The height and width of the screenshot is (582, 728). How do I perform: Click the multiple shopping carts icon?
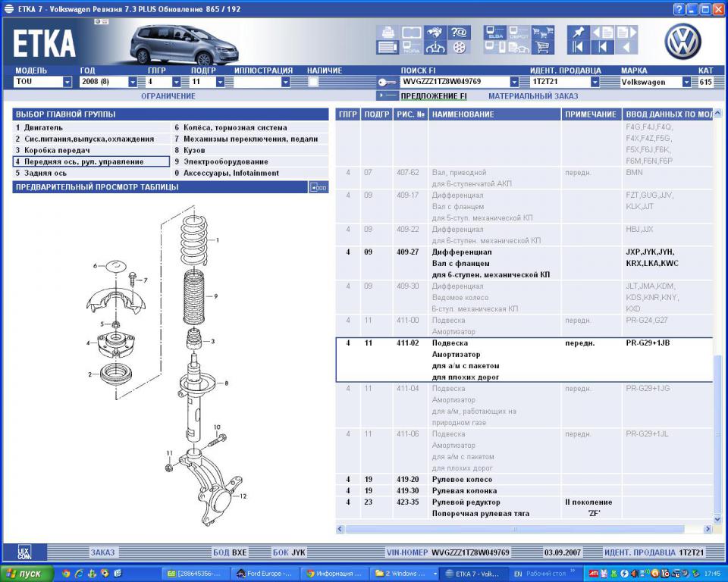coord(543,33)
